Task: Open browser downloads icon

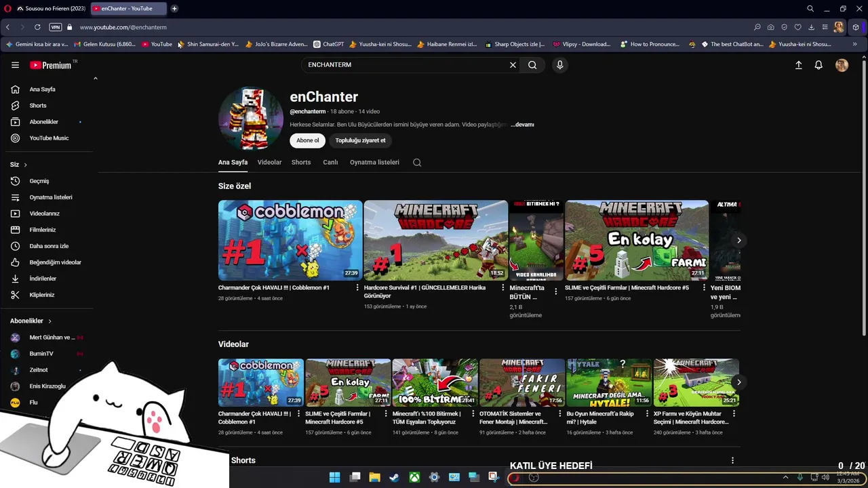Action: (x=811, y=27)
